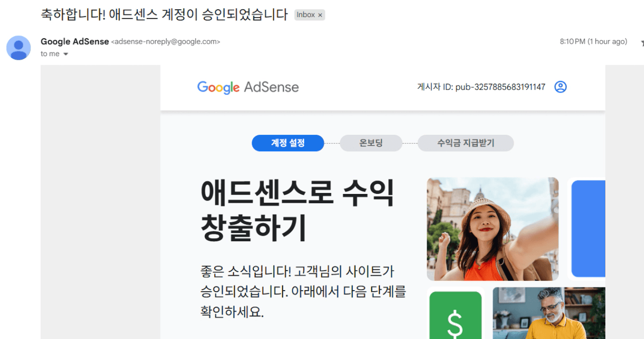The image size is (644, 339).
Task: Click the headline 애드센스로 수익 창출하기
Action: click(x=297, y=210)
